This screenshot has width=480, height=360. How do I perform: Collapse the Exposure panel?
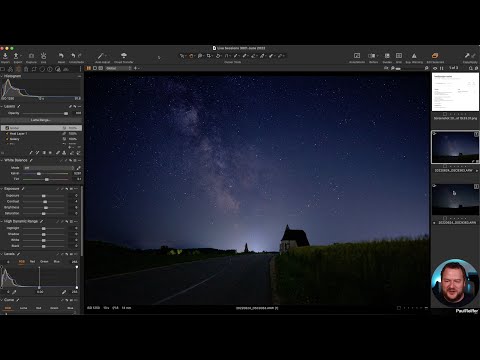tap(2, 189)
